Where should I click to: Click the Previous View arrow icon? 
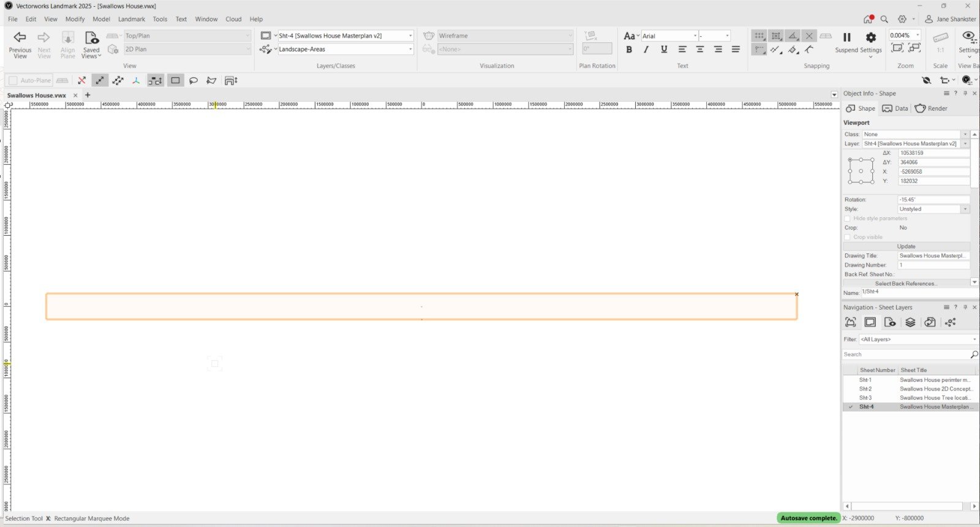point(20,37)
